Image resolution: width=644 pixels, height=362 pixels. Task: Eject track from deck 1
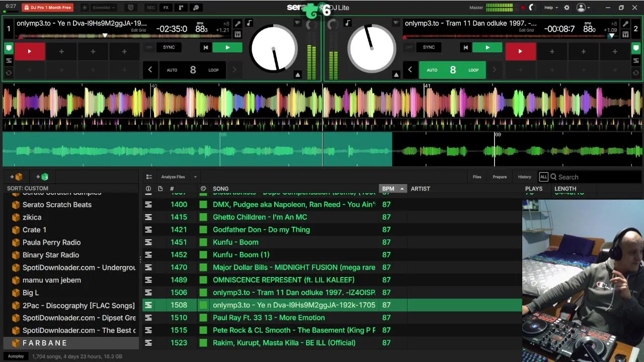(x=297, y=75)
